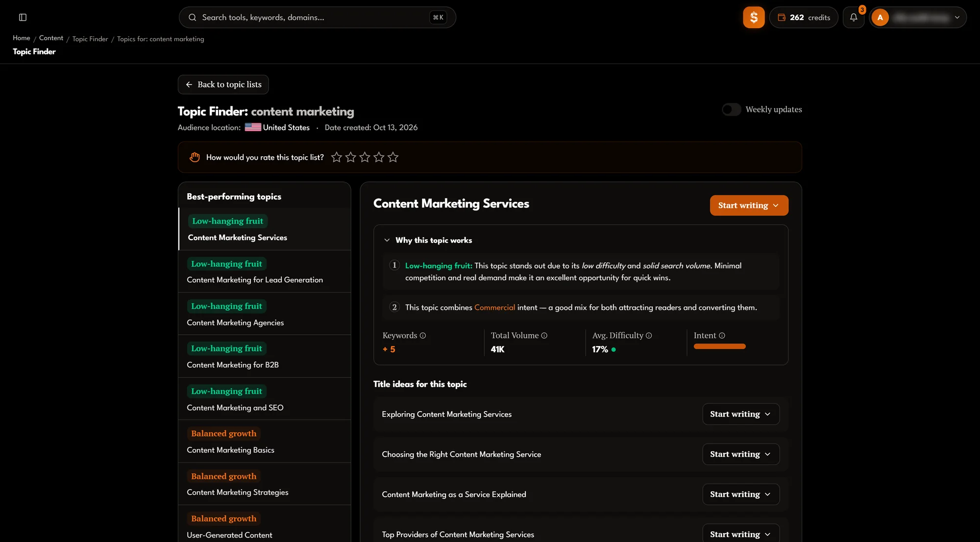The height and width of the screenshot is (542, 980).
Task: Click the credits wallet icon
Action: (782, 17)
